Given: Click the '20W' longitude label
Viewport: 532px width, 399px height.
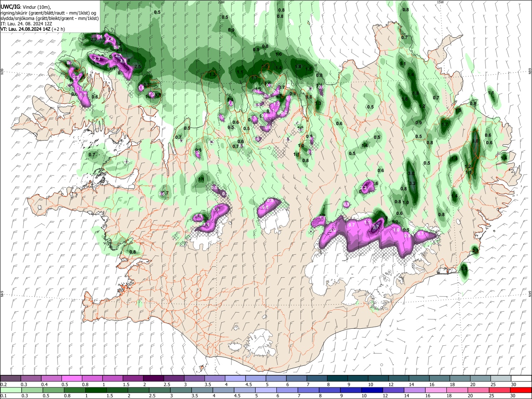Looking at the screenshot, I should pos(221,2).
